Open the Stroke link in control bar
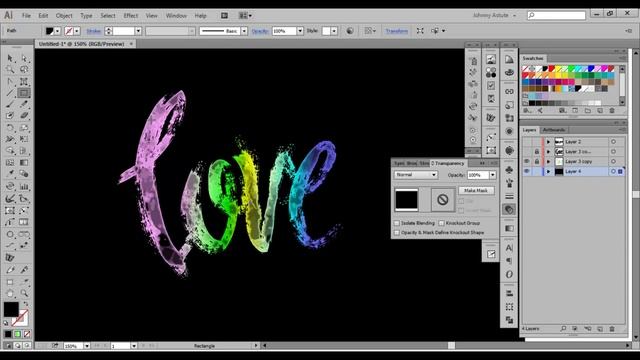The image size is (640, 360). tap(93, 31)
